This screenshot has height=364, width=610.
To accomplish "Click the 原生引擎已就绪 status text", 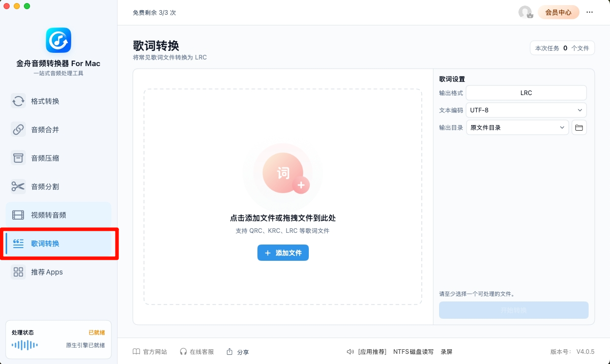I will coord(85,345).
